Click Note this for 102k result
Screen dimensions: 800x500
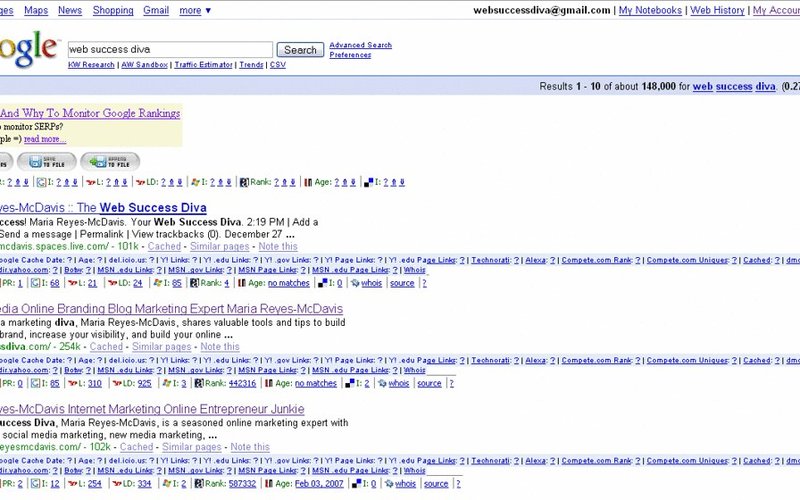pos(250,447)
